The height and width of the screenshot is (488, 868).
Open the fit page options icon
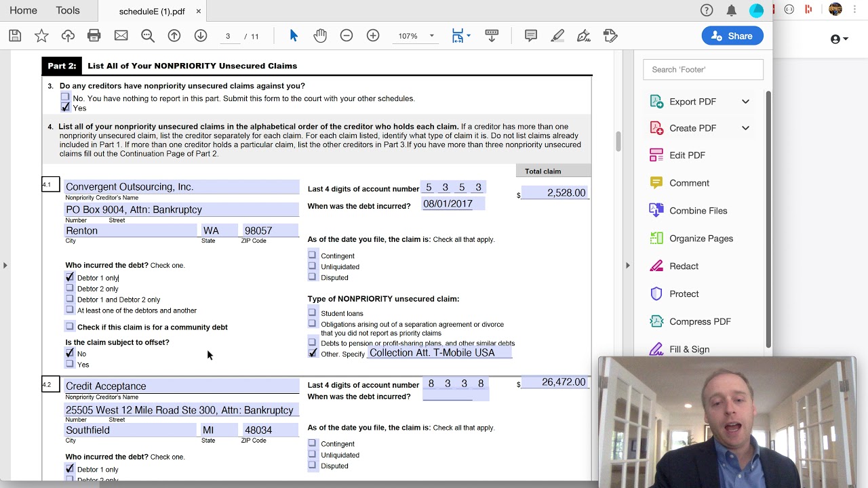point(461,36)
